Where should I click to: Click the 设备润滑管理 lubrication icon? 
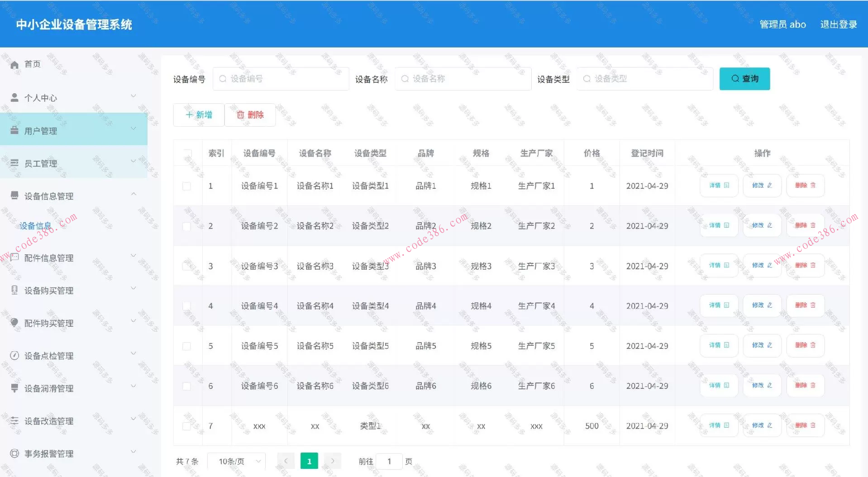[x=14, y=388]
